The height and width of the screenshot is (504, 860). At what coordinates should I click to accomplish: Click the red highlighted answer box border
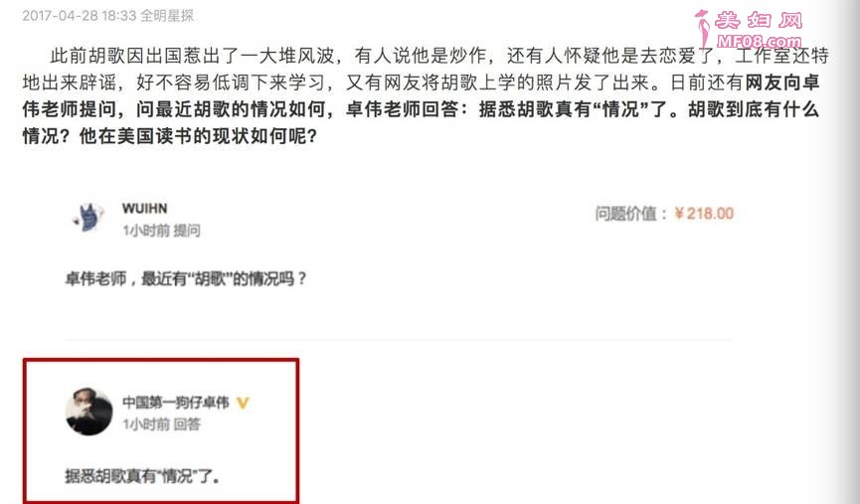pyautogui.click(x=161, y=360)
